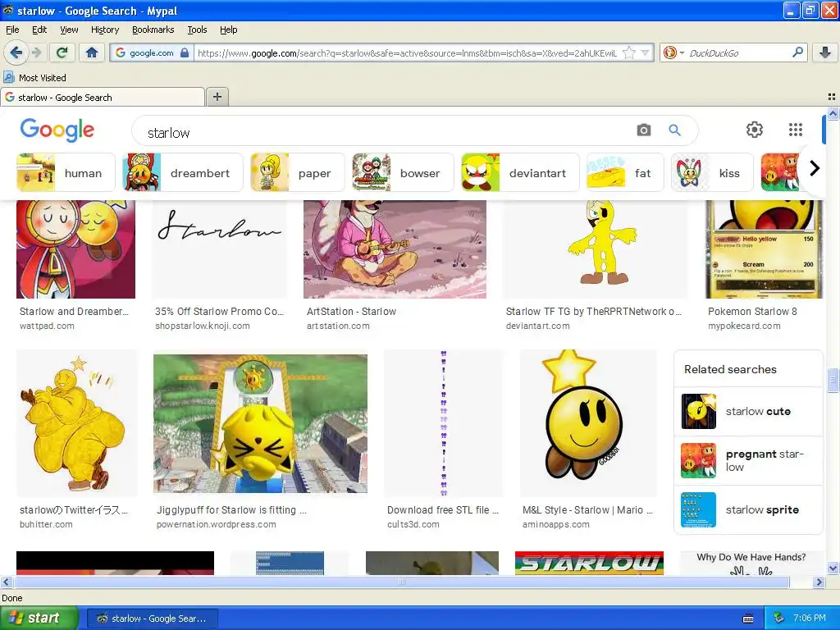Reload the page with the refresh icon

tap(62, 52)
